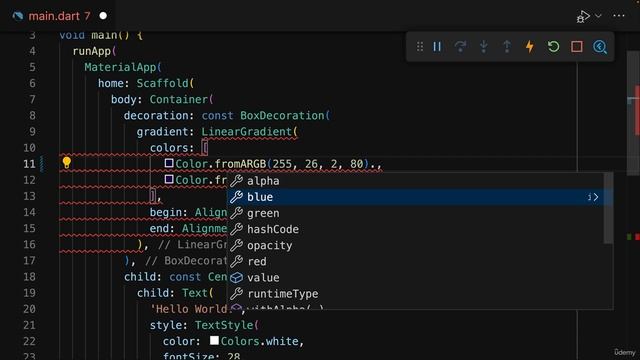This screenshot has width=640, height=360.
Task: Click the white swatch before Colors.white
Action: (214, 340)
